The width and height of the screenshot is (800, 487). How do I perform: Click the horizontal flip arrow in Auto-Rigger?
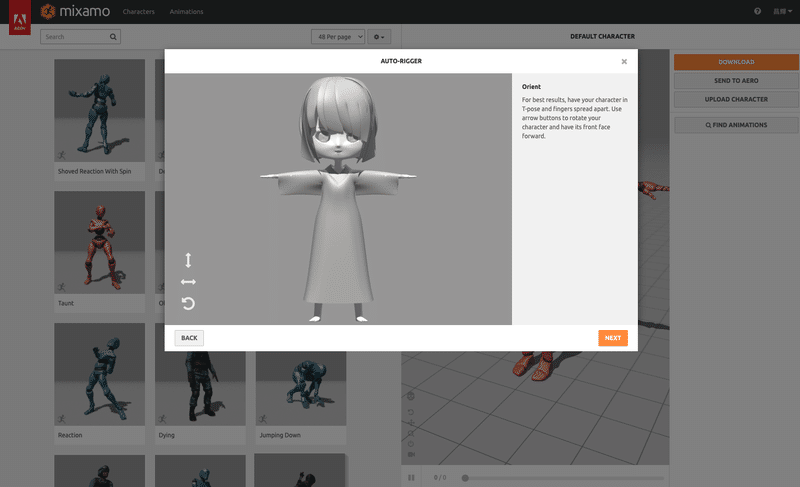[188, 282]
